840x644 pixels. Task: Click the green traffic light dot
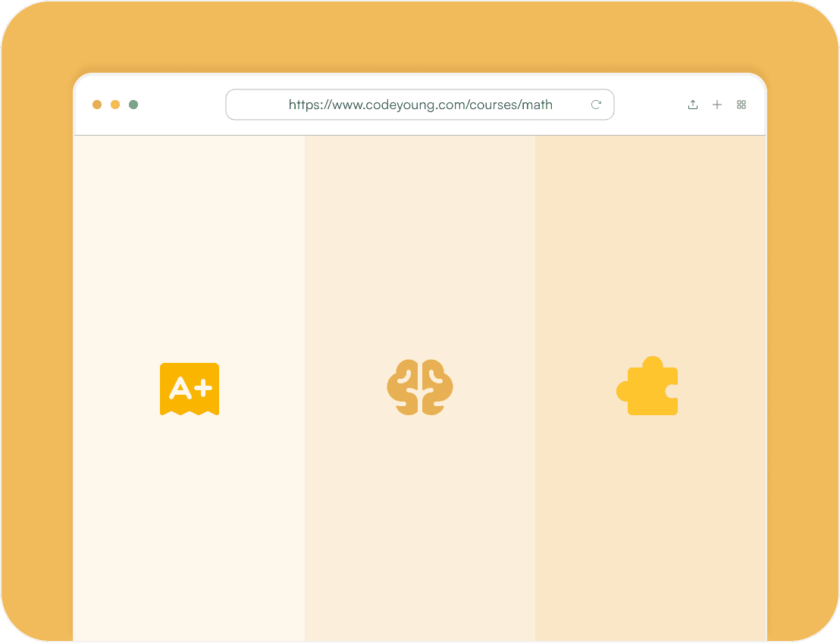pyautogui.click(x=133, y=105)
